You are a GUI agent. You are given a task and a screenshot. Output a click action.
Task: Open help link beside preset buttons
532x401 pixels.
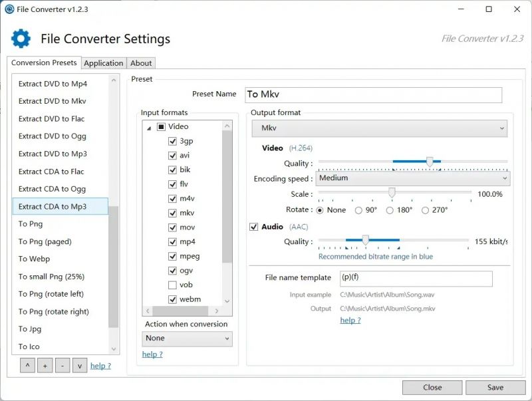[x=100, y=366]
